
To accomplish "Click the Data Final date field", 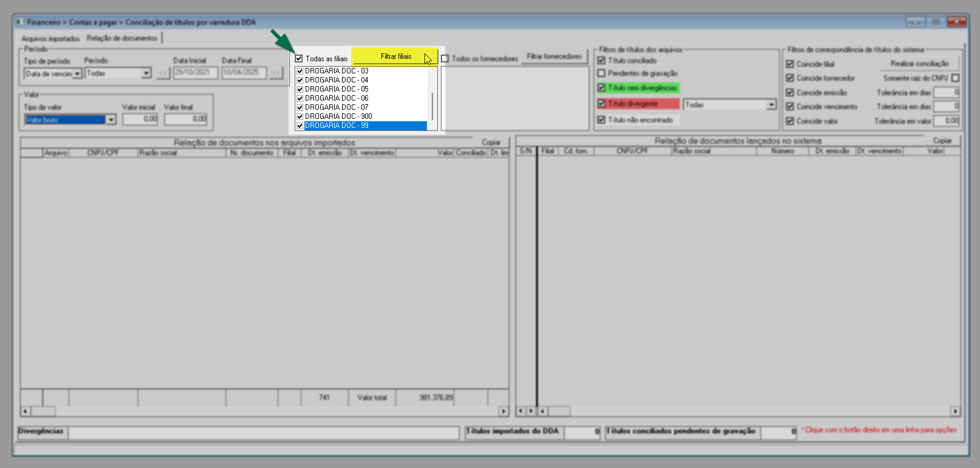I will tap(244, 73).
